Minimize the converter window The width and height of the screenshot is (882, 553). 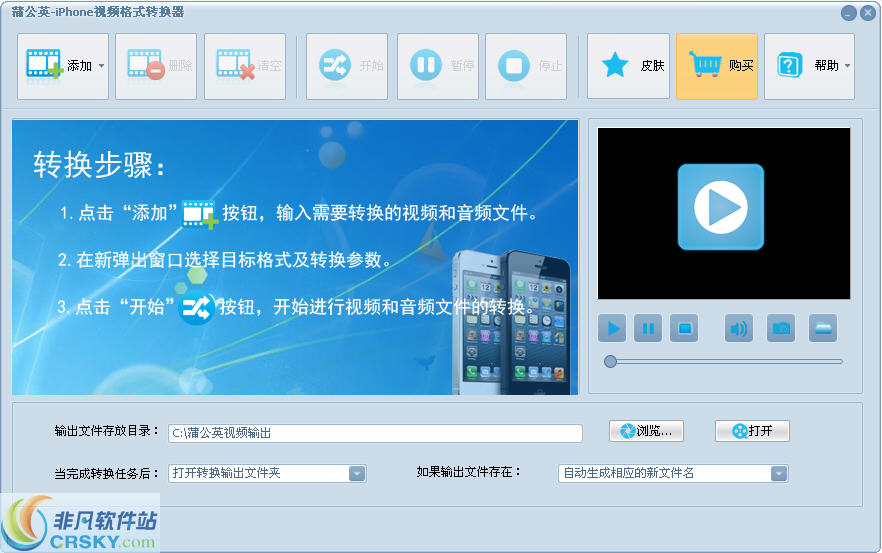(848, 13)
